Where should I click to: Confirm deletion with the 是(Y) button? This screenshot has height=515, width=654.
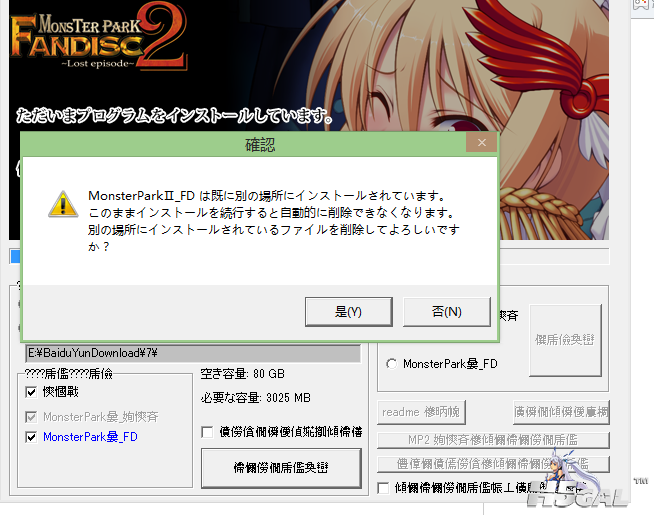pos(349,312)
